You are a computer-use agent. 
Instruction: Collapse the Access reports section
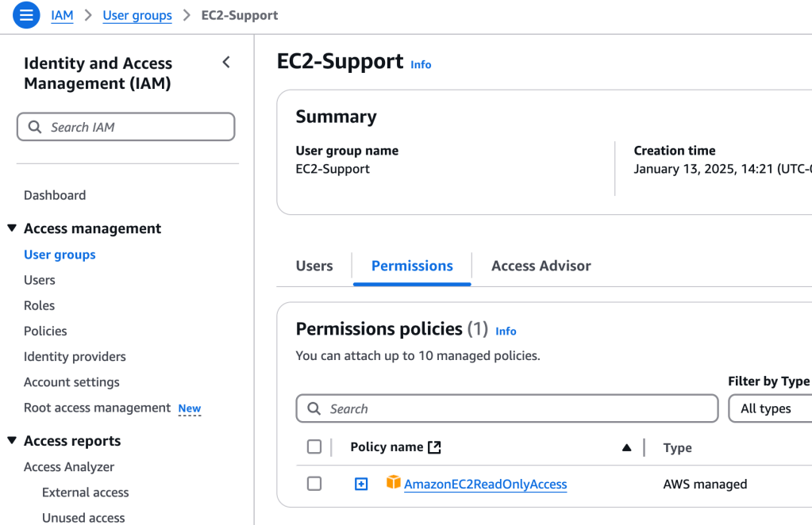click(12, 441)
